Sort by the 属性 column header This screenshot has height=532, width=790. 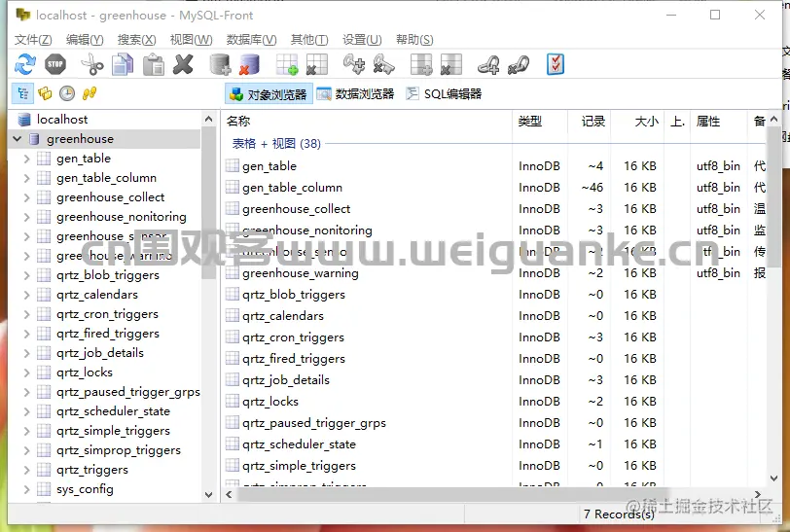[718, 121]
